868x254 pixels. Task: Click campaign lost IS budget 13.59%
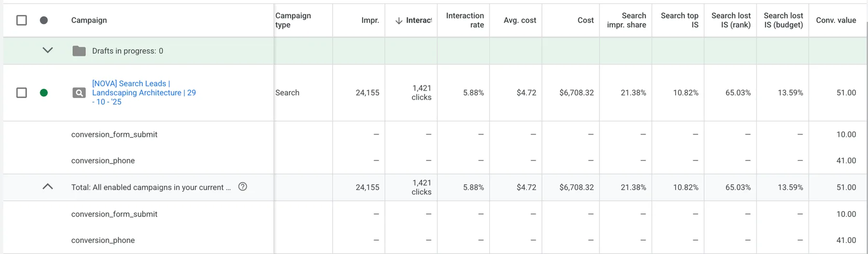[x=790, y=93]
